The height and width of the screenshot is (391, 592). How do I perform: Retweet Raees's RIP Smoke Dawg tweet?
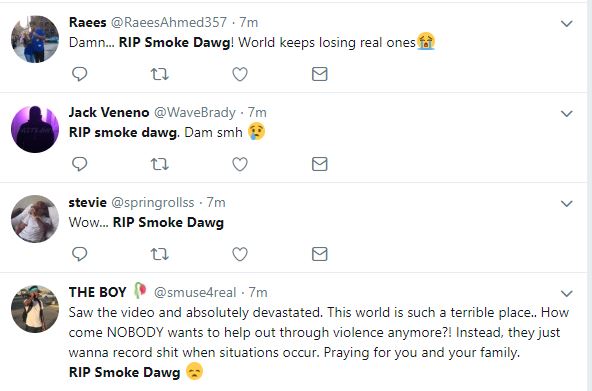pyautogui.click(x=160, y=74)
